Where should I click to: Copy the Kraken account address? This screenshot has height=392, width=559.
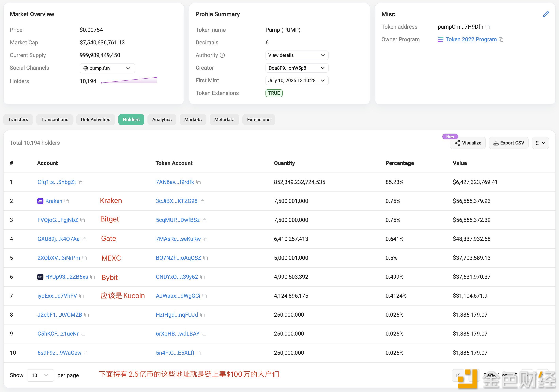pos(67,201)
